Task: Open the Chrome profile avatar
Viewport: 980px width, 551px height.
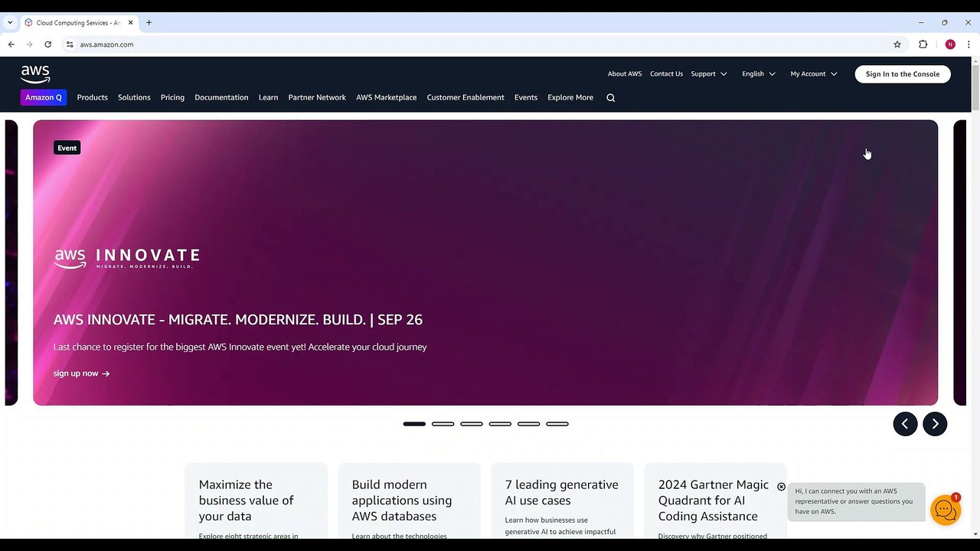Action: coord(950,44)
